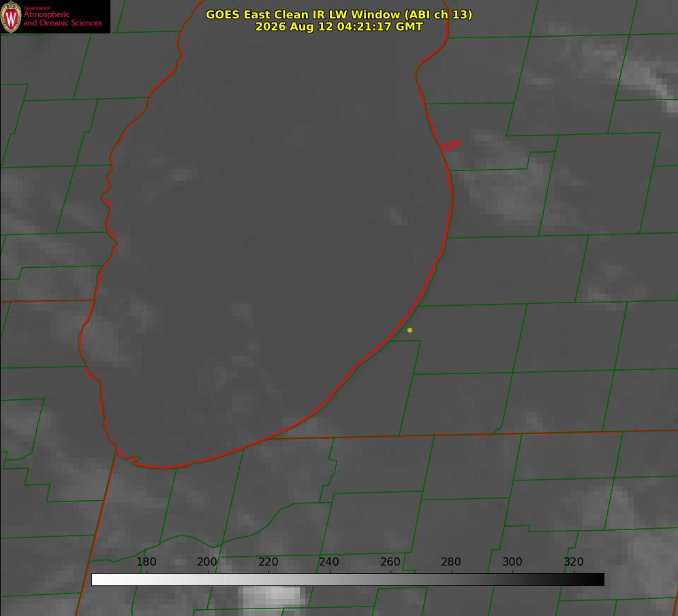
Task: Click the 220 tick label on the colorbar
Action: click(268, 561)
